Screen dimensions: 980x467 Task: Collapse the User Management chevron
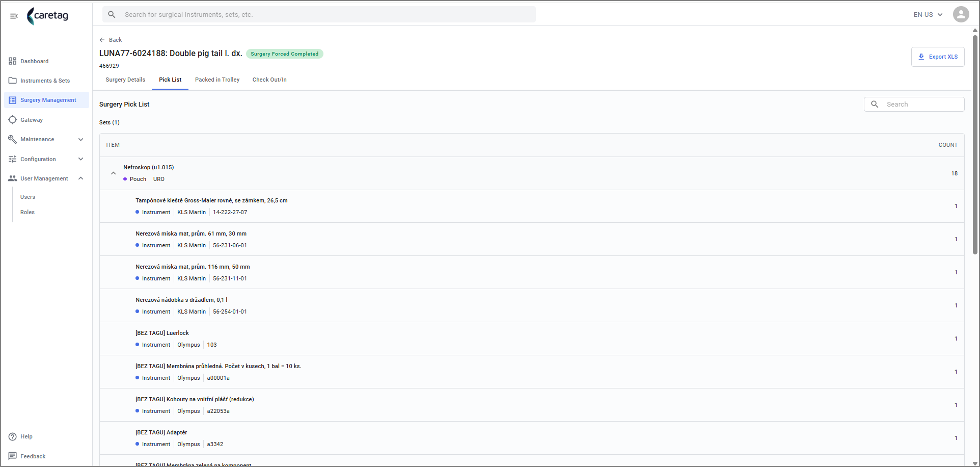(80, 178)
